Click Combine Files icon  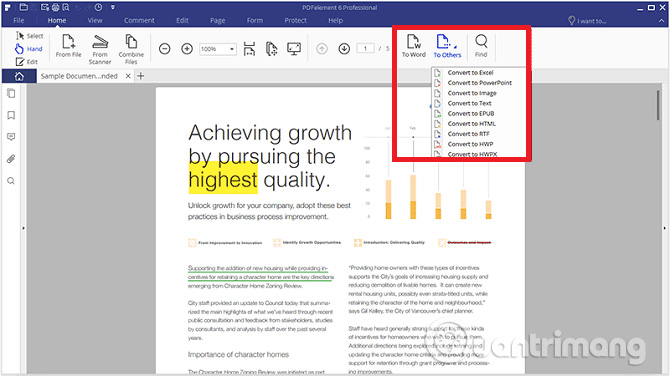pyautogui.click(x=131, y=50)
